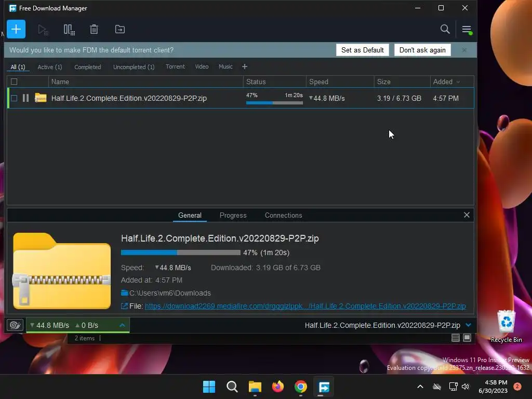
Task: Select Uncompleted (1) filter
Action: pos(134,67)
